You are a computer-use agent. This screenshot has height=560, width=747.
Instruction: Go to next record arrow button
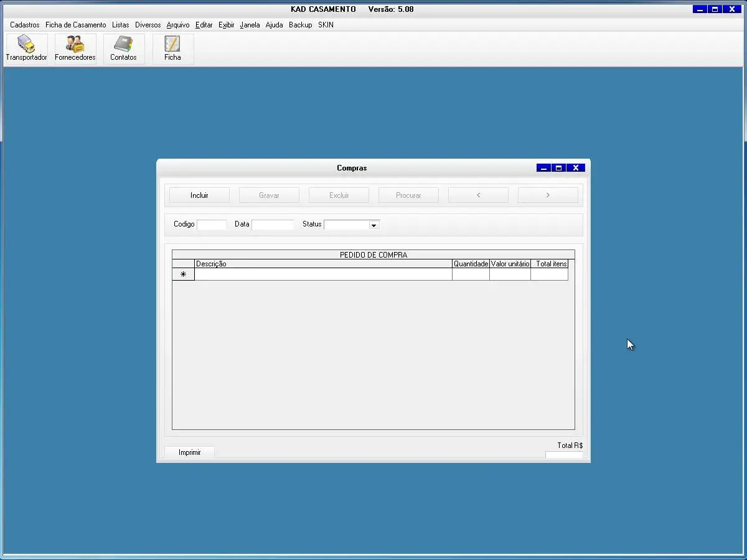point(548,195)
